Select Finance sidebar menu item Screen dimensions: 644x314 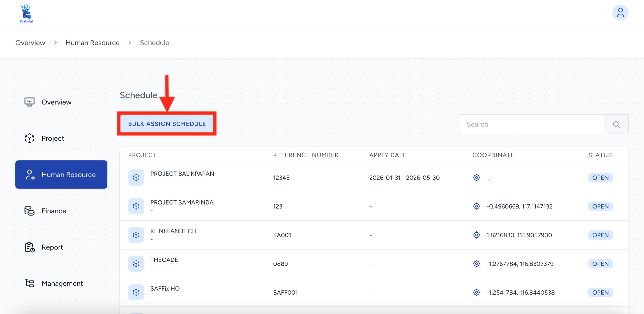click(x=54, y=211)
